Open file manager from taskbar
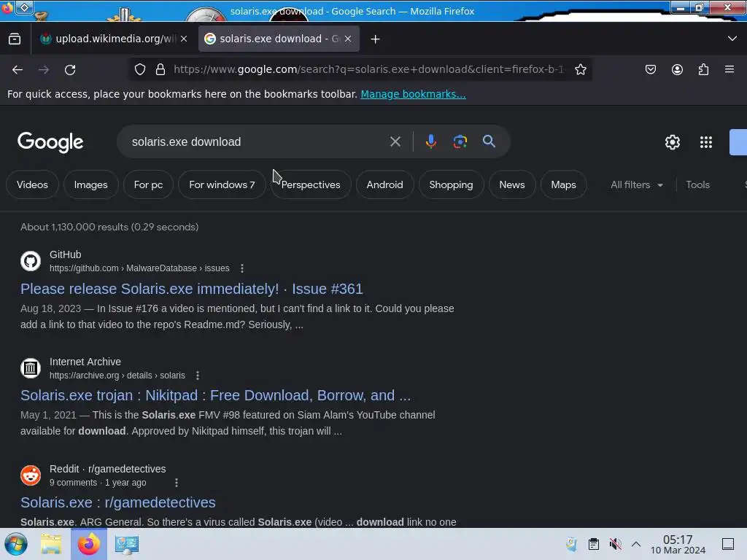 pos(51,544)
